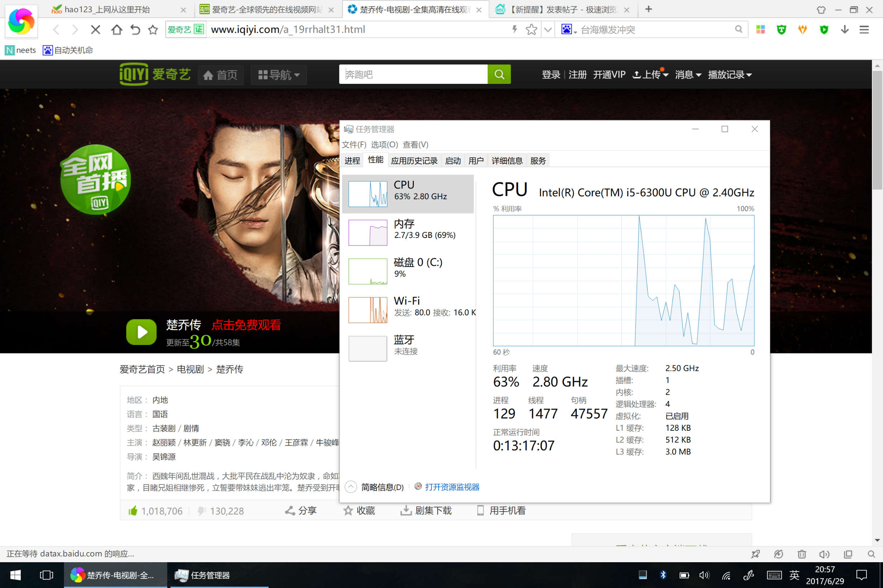
Task: Click the download manager icon in browser toolbar
Action: pos(844,29)
